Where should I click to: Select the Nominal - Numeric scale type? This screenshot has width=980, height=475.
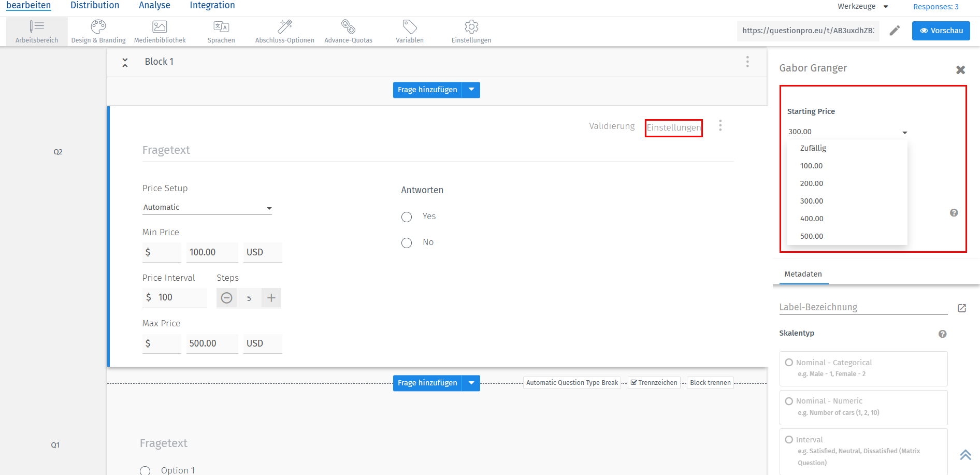(x=788, y=400)
